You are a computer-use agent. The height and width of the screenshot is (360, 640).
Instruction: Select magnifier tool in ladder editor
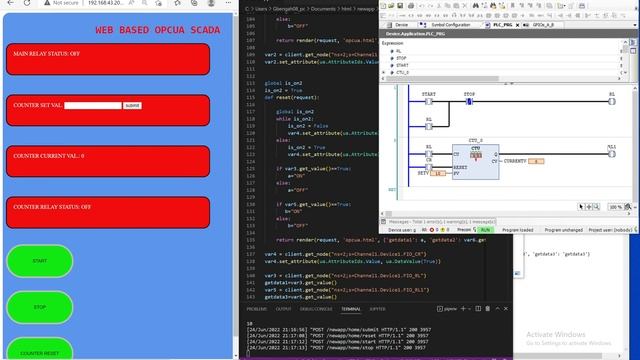pos(596,207)
